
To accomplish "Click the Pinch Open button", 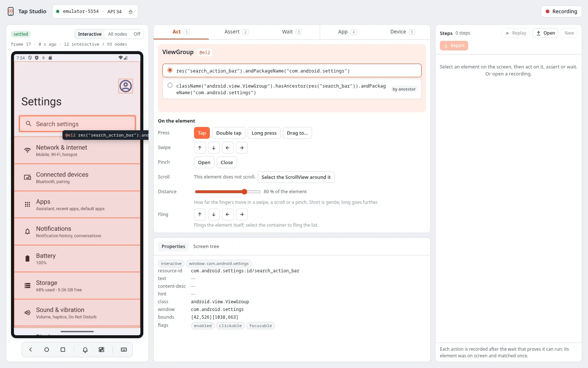I will click(x=204, y=162).
